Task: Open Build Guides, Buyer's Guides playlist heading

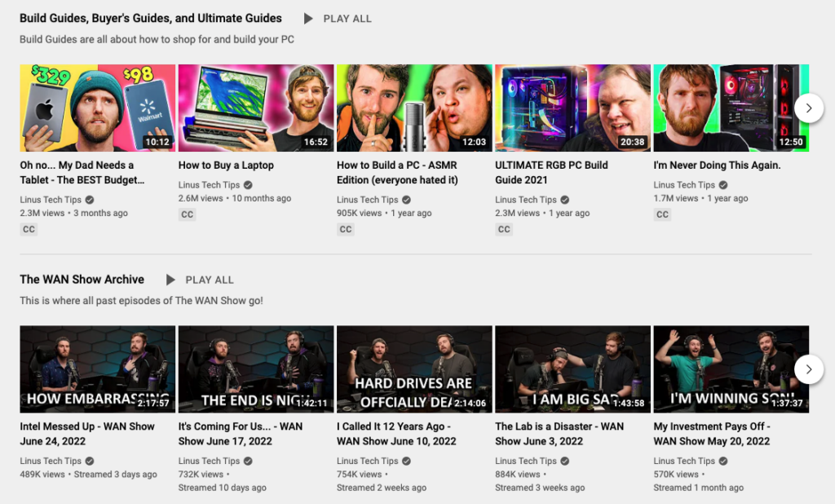Action: pyautogui.click(x=151, y=18)
